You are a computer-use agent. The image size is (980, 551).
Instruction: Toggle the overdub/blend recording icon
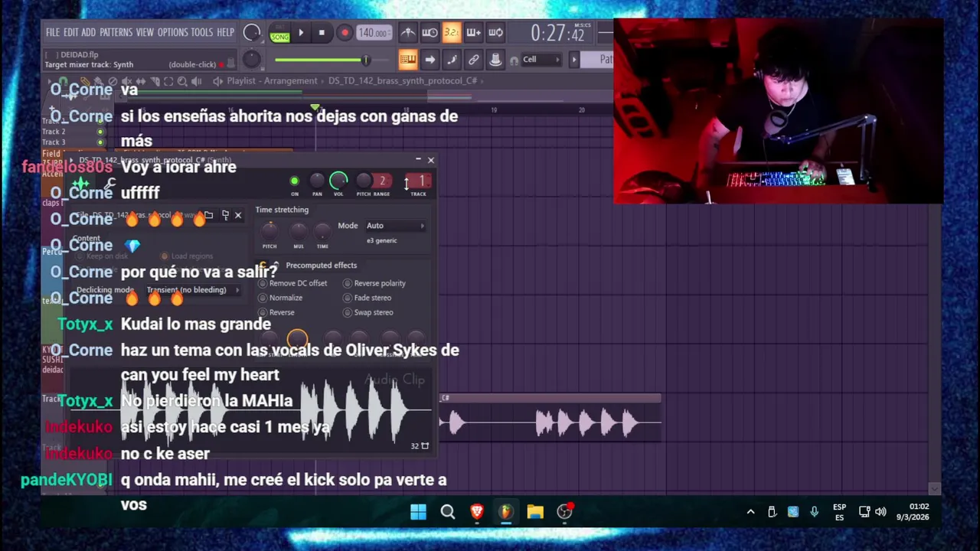[473, 32]
